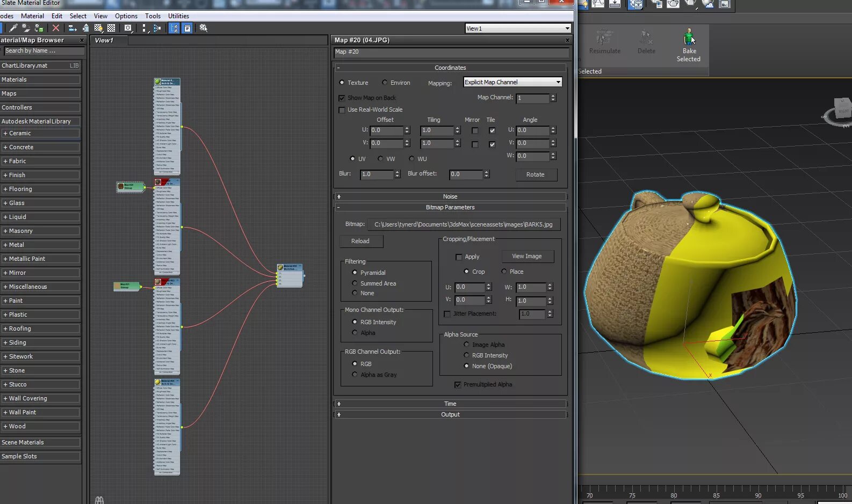
Task: Open the Options menu
Action: [126, 16]
